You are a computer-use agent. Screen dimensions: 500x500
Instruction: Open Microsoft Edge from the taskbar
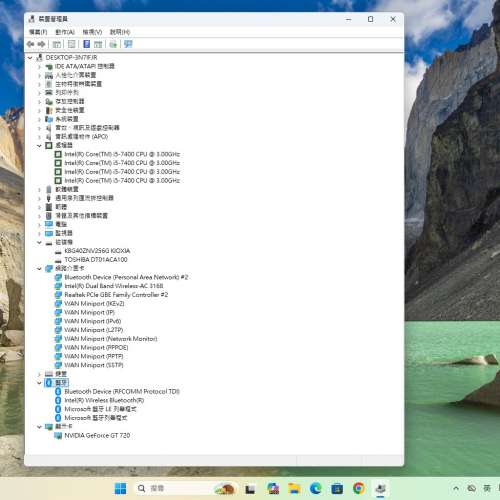pyautogui.click(x=315, y=489)
